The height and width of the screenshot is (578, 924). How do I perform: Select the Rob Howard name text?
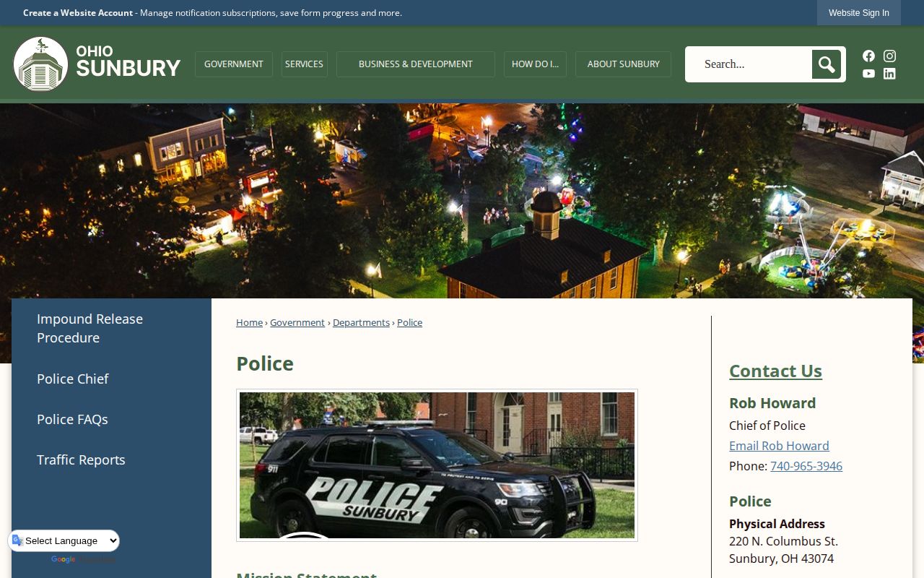(x=772, y=403)
